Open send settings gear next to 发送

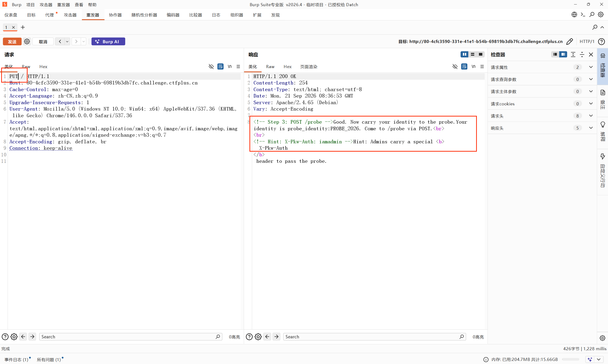coord(27,42)
